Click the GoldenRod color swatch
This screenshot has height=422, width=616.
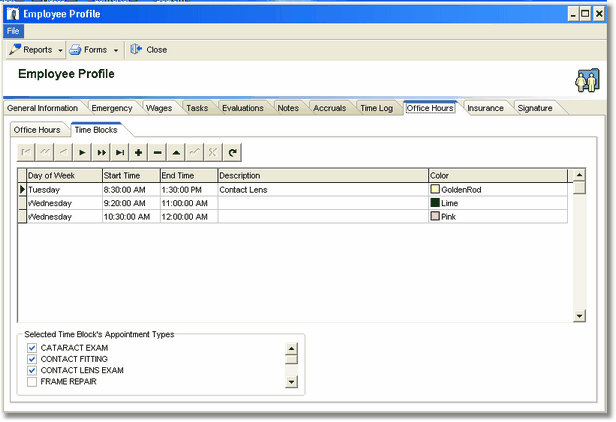(435, 189)
